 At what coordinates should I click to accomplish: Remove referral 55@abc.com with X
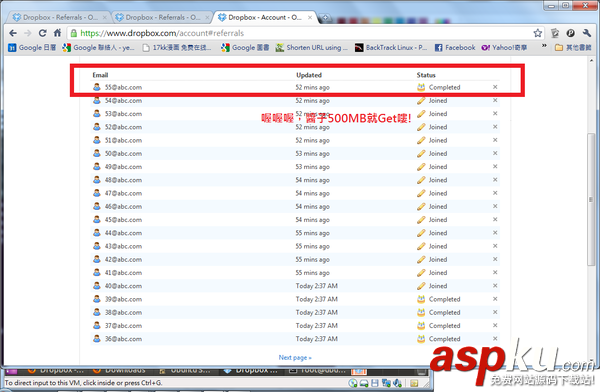(495, 87)
